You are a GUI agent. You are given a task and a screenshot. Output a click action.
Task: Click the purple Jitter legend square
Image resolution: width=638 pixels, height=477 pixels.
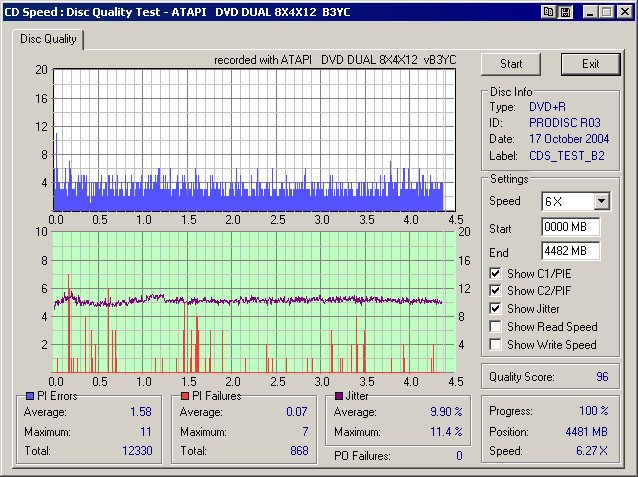pyautogui.click(x=337, y=396)
